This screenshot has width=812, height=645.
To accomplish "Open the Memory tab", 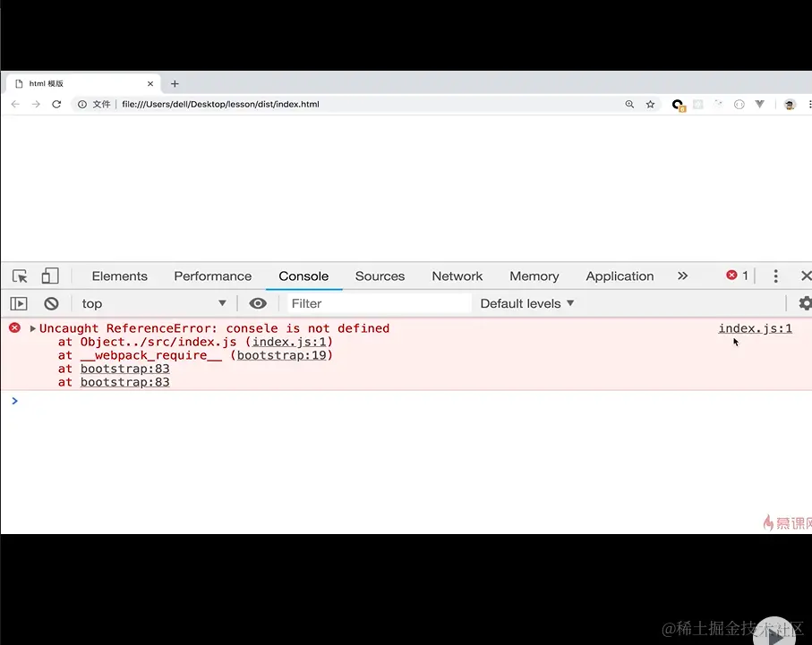I will (534, 276).
